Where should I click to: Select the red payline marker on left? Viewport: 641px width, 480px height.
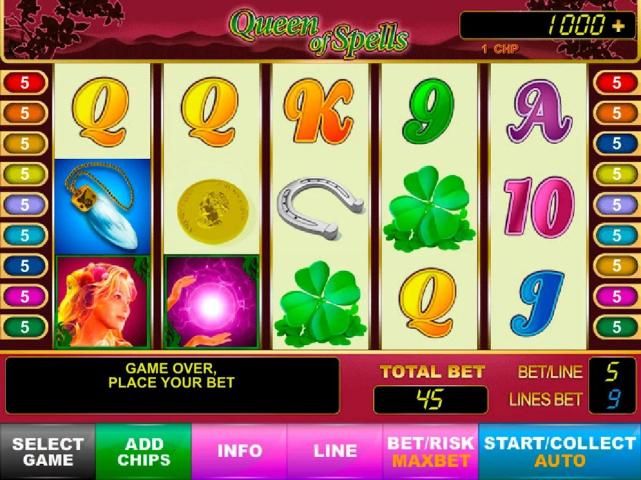(25, 83)
